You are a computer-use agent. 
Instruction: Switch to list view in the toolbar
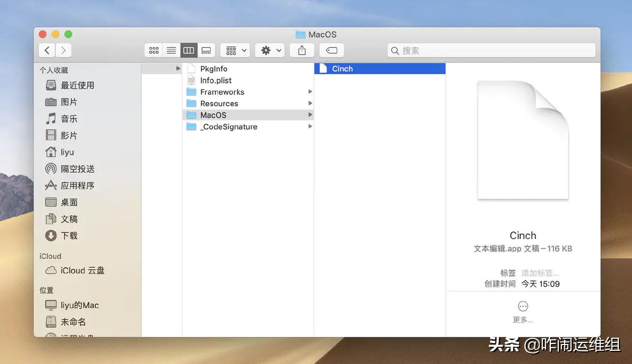[171, 50]
